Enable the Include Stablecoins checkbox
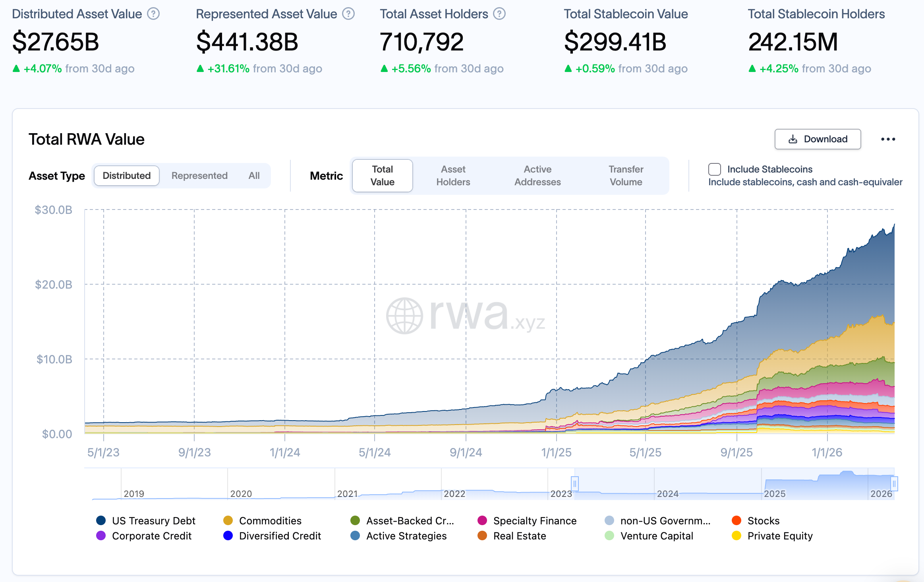Screen dimensions: 924x582 pos(714,169)
